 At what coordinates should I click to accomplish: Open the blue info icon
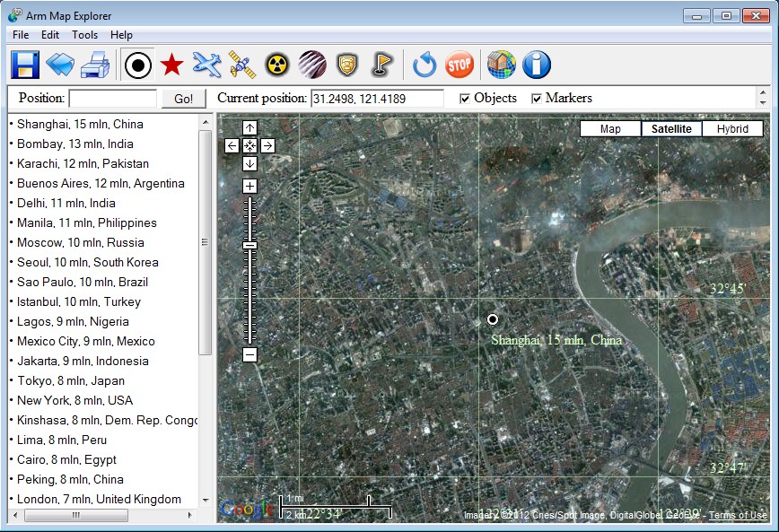tap(536, 65)
